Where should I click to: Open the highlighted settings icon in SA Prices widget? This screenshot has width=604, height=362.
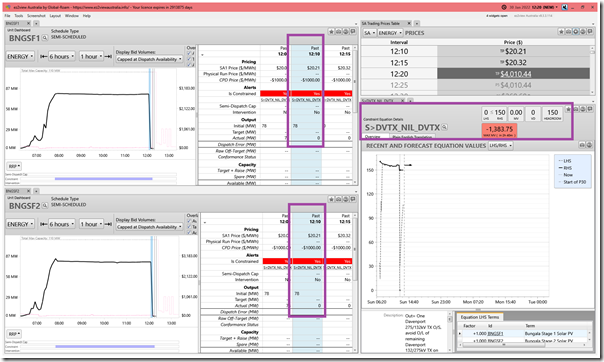tap(575, 32)
